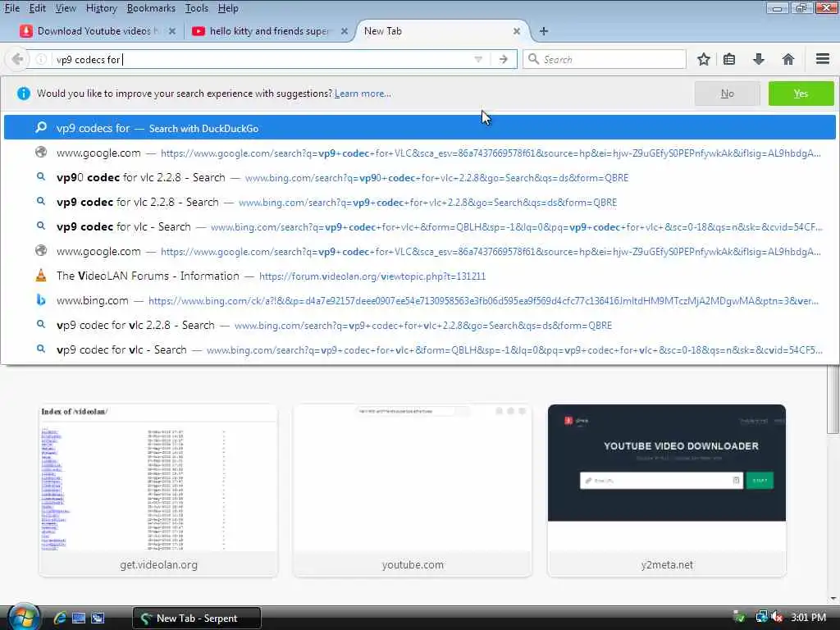Click the network tray icon

(761, 617)
